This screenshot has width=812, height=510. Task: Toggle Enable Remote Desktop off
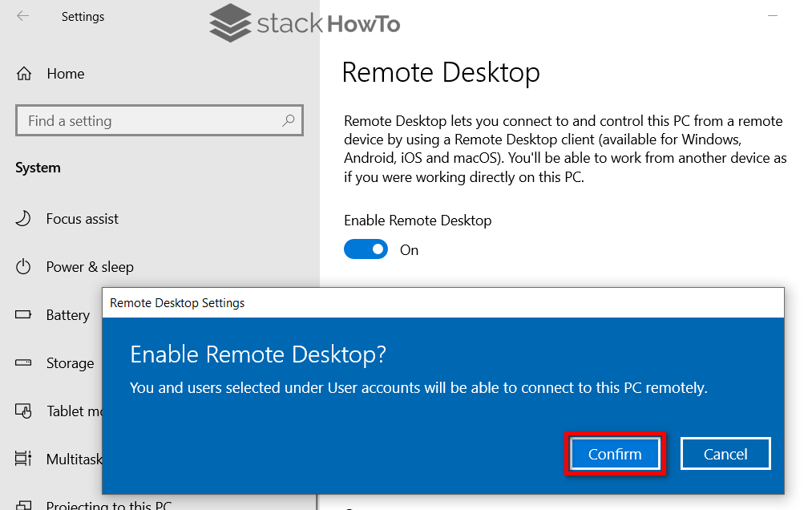(x=366, y=249)
